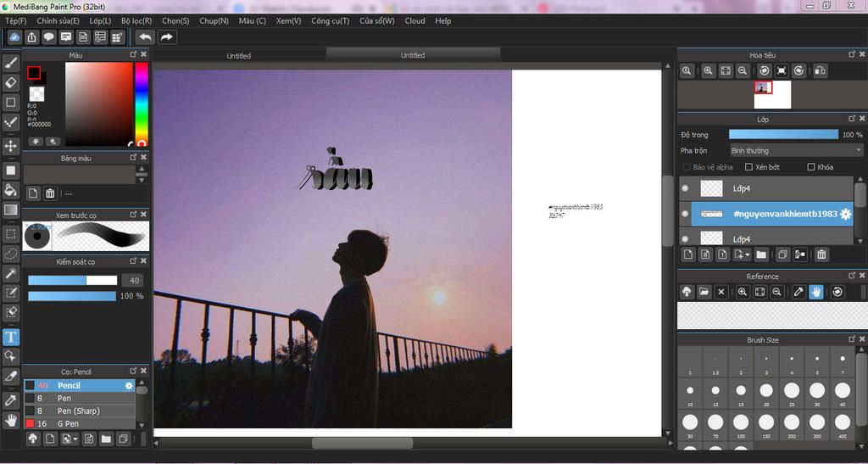Choose brush size 100 preset

click(741, 425)
